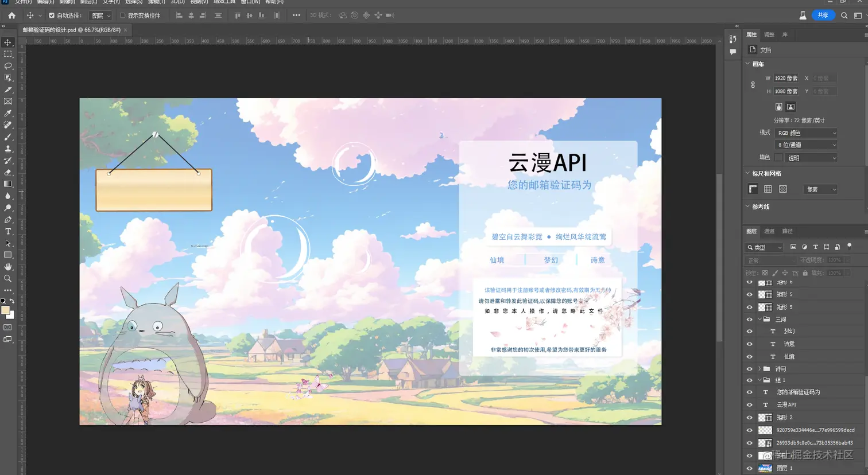
Task: Open the Edit Toolbar three-dots menu
Action: [8, 290]
